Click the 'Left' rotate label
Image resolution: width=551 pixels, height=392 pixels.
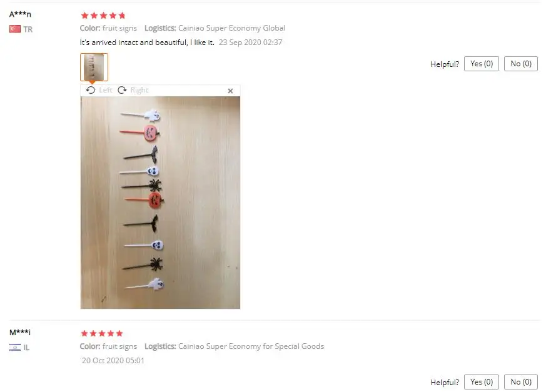[x=106, y=90]
